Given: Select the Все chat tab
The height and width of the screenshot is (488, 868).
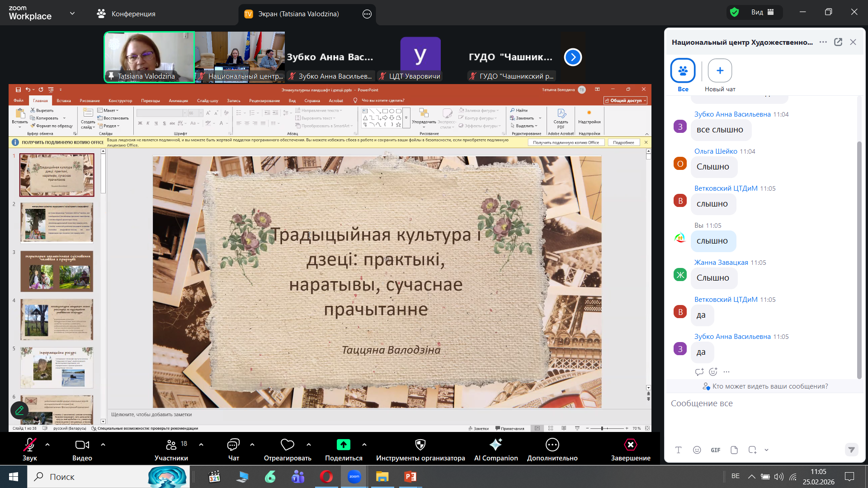Looking at the screenshot, I should 683,71.
